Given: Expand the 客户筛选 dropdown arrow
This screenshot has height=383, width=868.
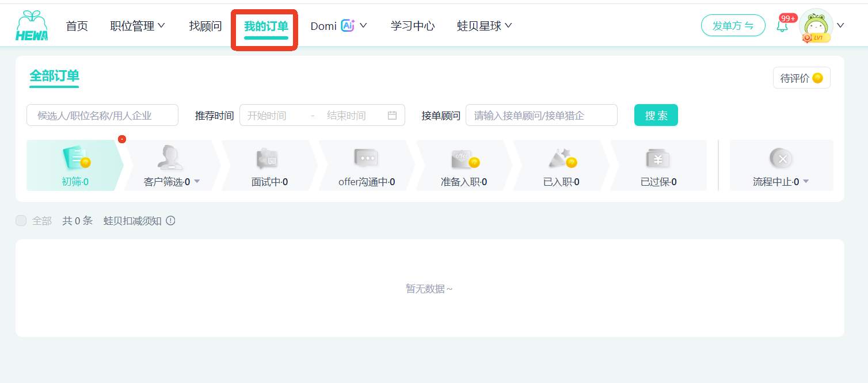Looking at the screenshot, I should point(197,182).
